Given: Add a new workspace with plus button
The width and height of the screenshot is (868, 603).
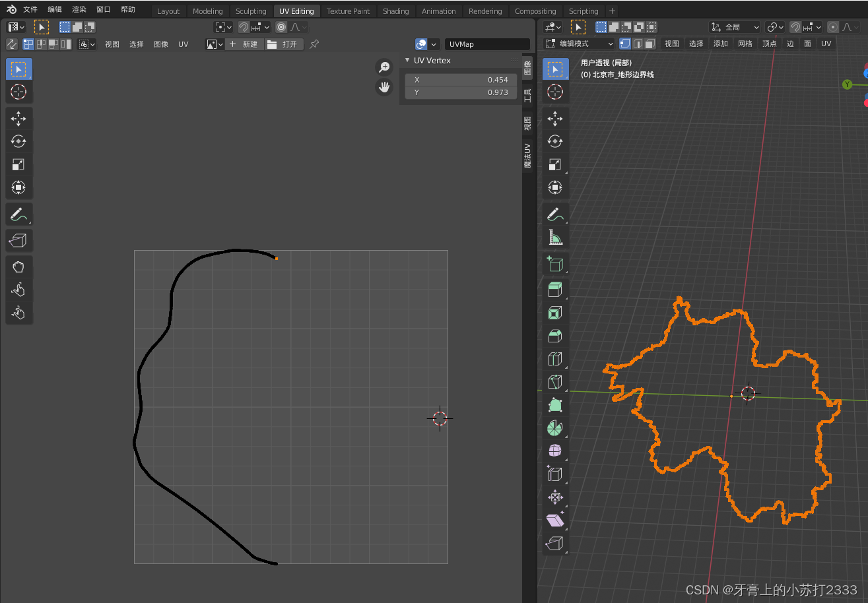Looking at the screenshot, I should point(612,11).
